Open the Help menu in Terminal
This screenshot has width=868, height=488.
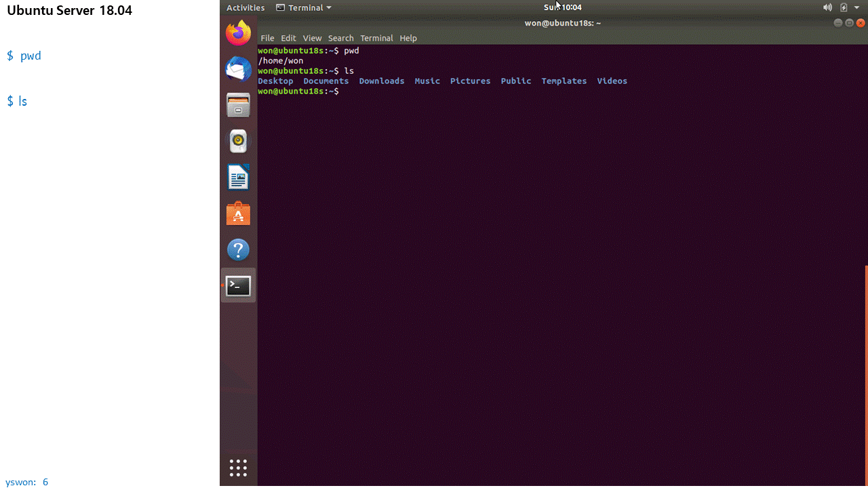pyautogui.click(x=408, y=38)
